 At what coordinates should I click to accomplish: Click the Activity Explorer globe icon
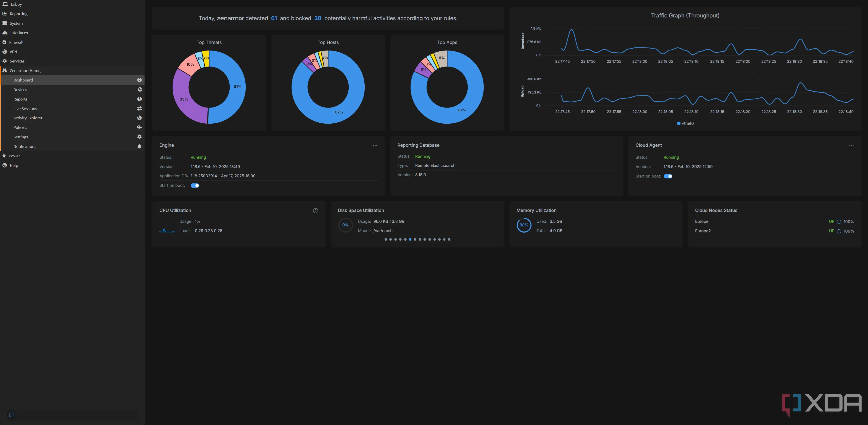point(140,118)
